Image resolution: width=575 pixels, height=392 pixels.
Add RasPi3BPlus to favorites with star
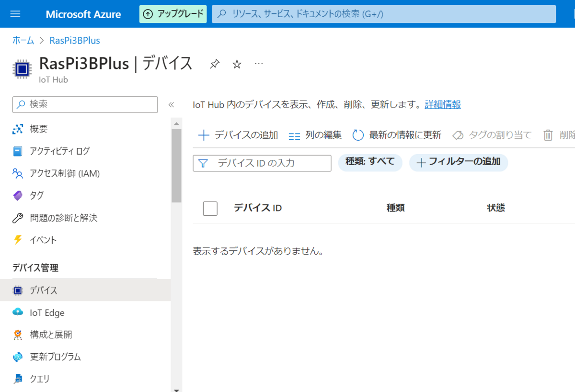(x=237, y=64)
